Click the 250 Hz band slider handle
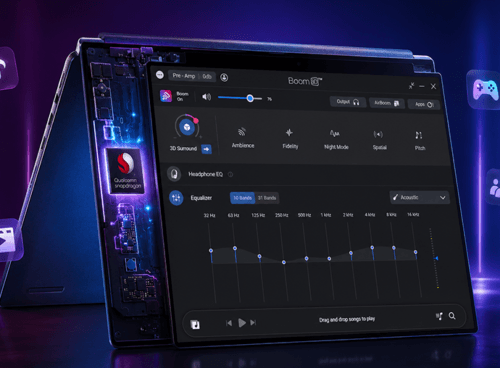 (284, 262)
